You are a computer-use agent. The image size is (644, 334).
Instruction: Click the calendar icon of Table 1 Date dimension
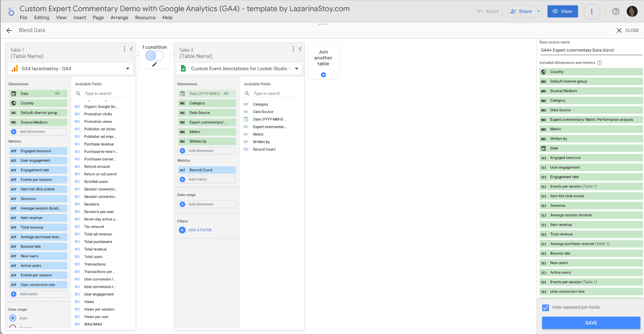click(14, 93)
